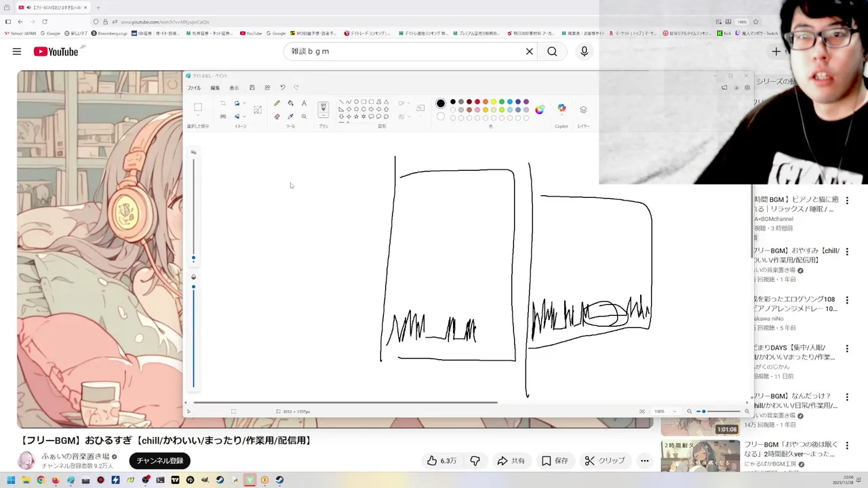The height and width of the screenshot is (488, 868).
Task: Open the ファイル menu in Paint
Action: click(x=194, y=88)
